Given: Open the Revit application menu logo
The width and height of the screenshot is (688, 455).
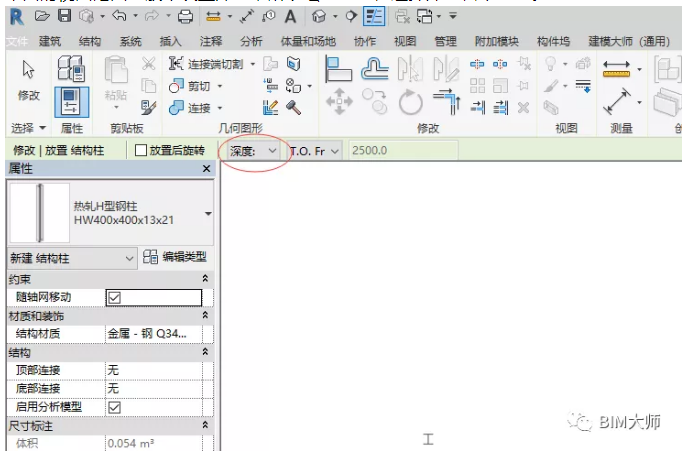Looking at the screenshot, I should (17, 17).
